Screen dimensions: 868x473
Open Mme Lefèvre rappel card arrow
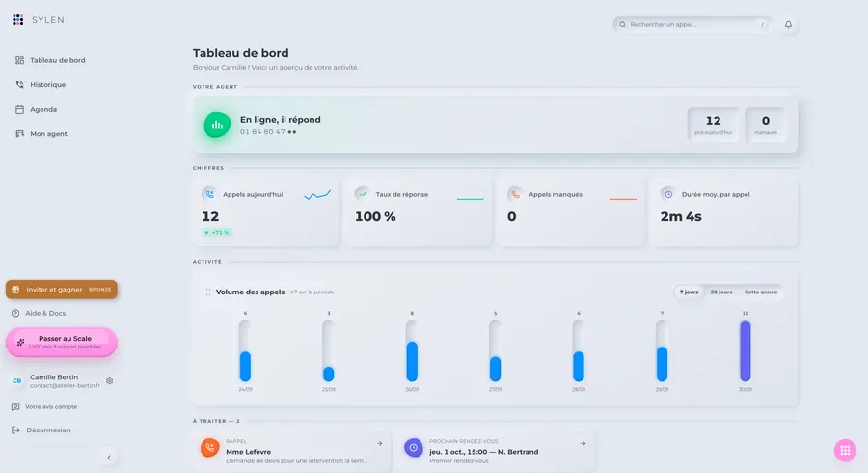(379, 444)
